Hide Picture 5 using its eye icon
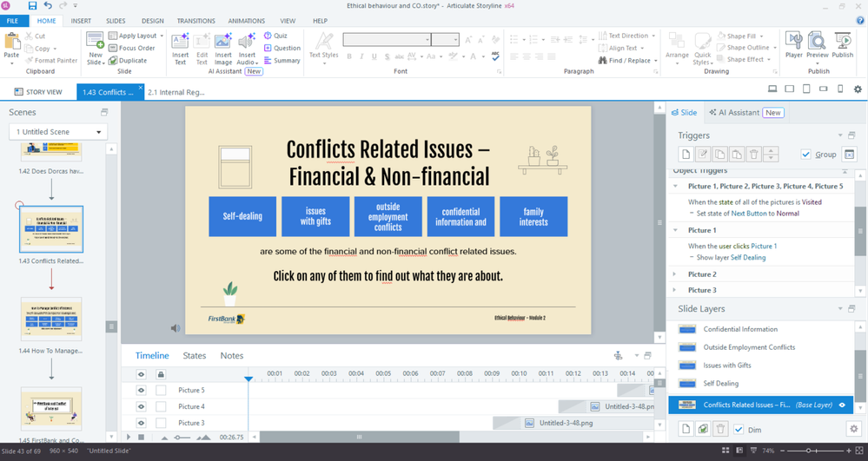The width and height of the screenshot is (868, 461). (141, 391)
